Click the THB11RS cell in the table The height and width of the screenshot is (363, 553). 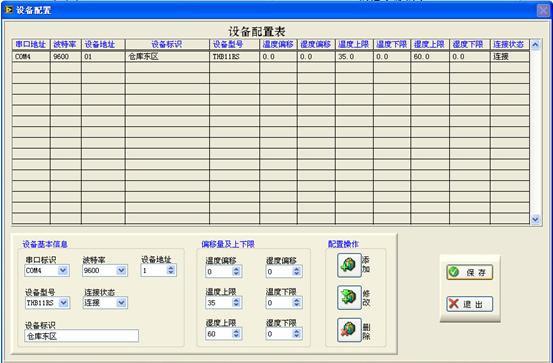[x=235, y=56]
